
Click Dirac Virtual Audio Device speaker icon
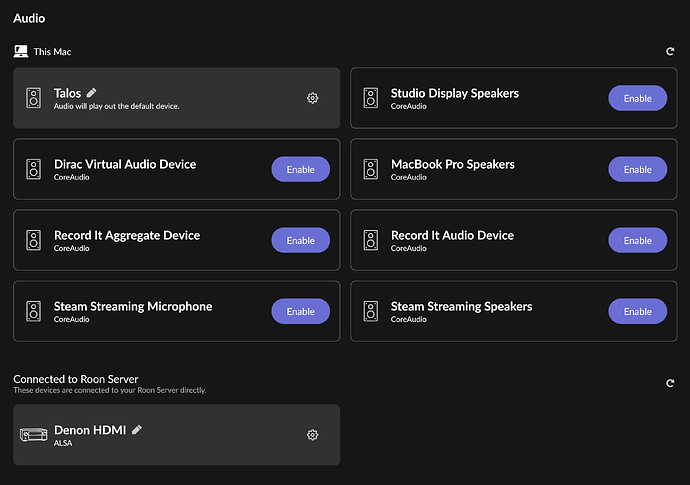[x=34, y=169]
